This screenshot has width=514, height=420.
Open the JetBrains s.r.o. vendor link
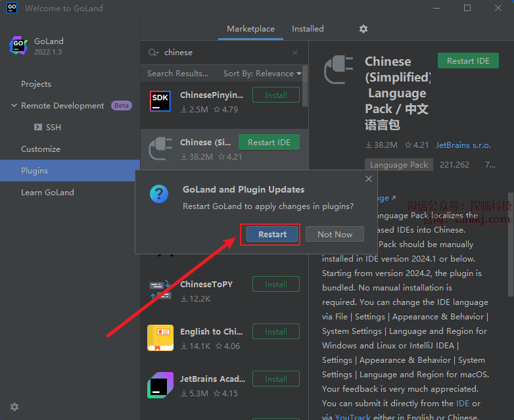[x=463, y=145]
